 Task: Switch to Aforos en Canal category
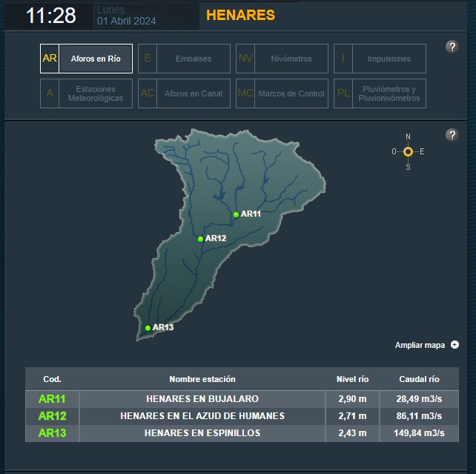coord(184,93)
